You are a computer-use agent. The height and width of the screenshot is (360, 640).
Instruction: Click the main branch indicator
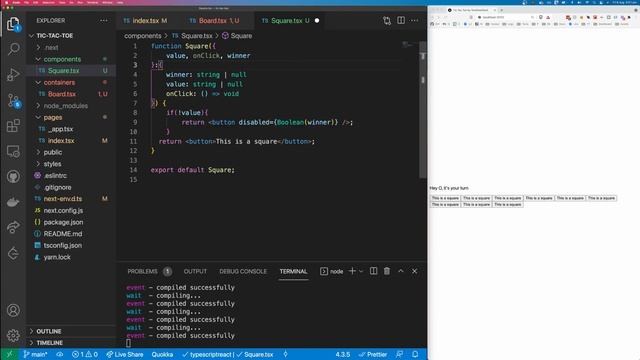36,354
